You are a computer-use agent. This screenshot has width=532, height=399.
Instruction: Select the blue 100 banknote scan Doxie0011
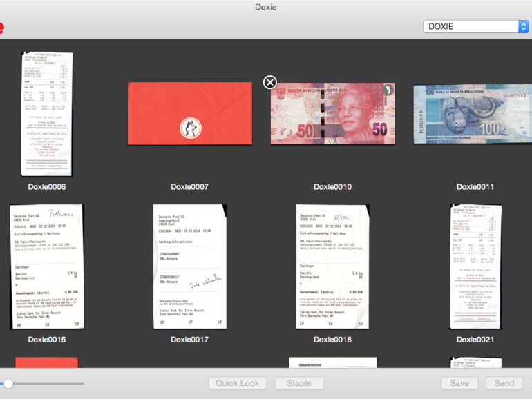[x=473, y=114]
